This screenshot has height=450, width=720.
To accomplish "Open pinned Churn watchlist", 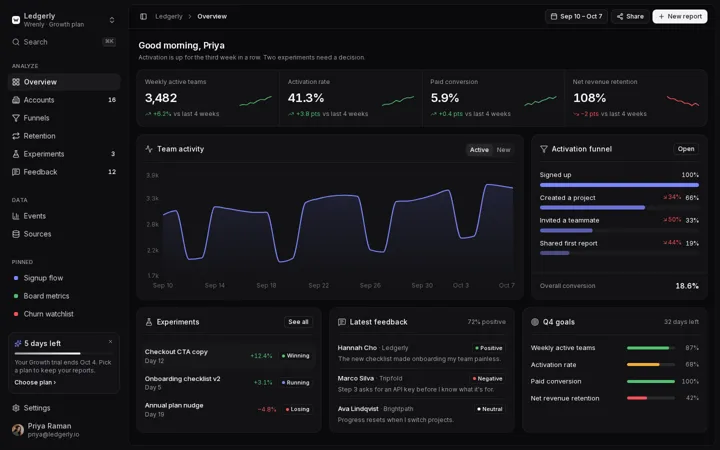I will click(64, 314).
